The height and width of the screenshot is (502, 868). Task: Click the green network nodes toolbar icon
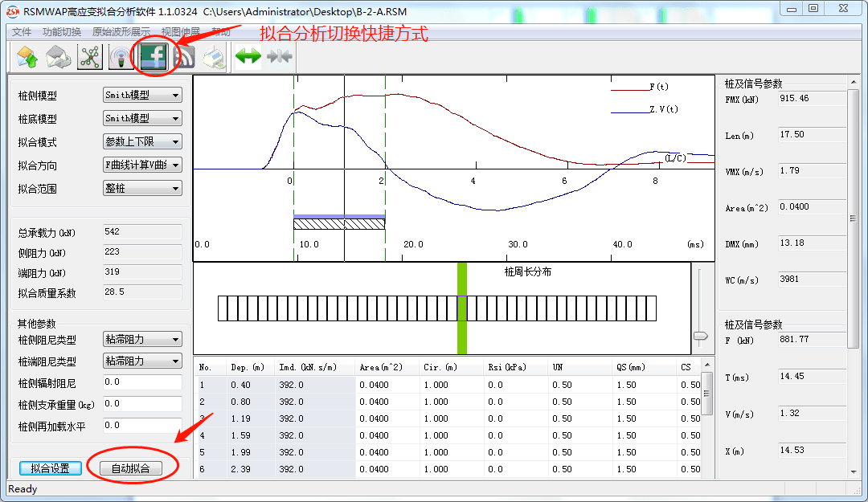tap(90, 57)
